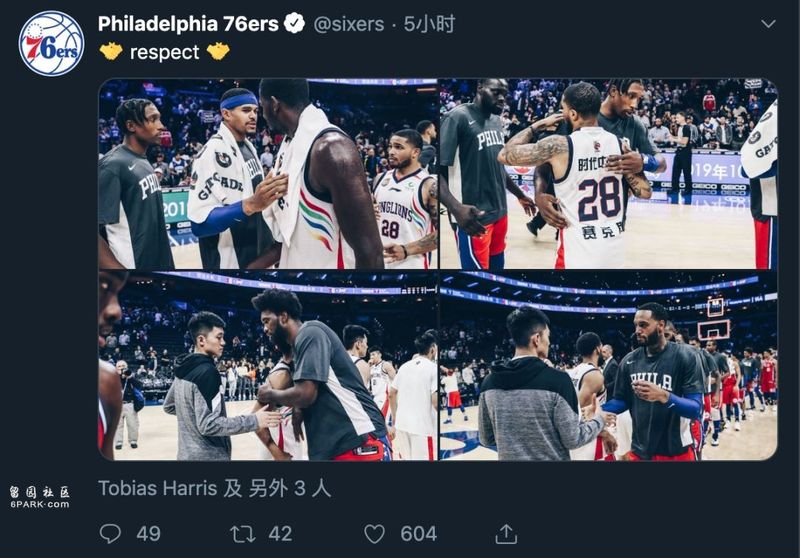This screenshot has height=558, width=800.
Task: Click the reply count 49
Action: [x=148, y=534]
